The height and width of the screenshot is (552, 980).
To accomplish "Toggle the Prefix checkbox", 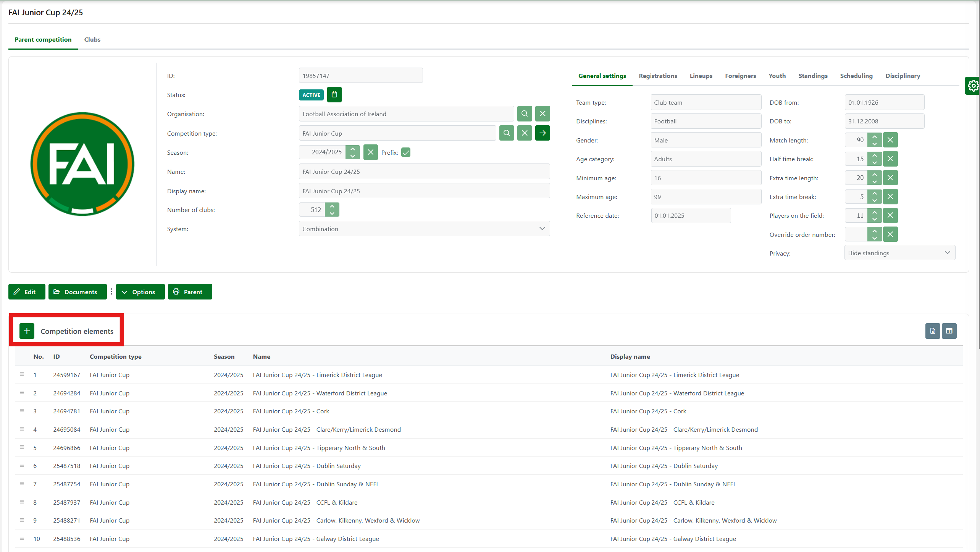I will click(x=406, y=152).
